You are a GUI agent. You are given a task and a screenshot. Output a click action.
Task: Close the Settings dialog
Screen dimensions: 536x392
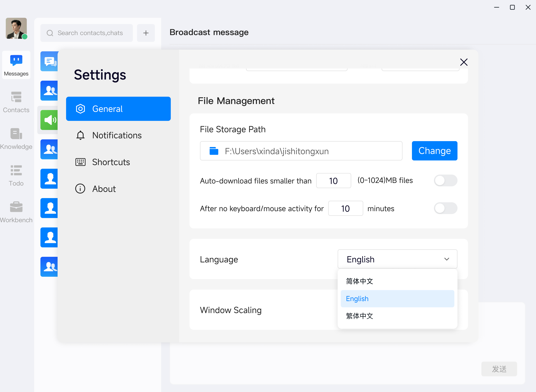click(x=464, y=62)
